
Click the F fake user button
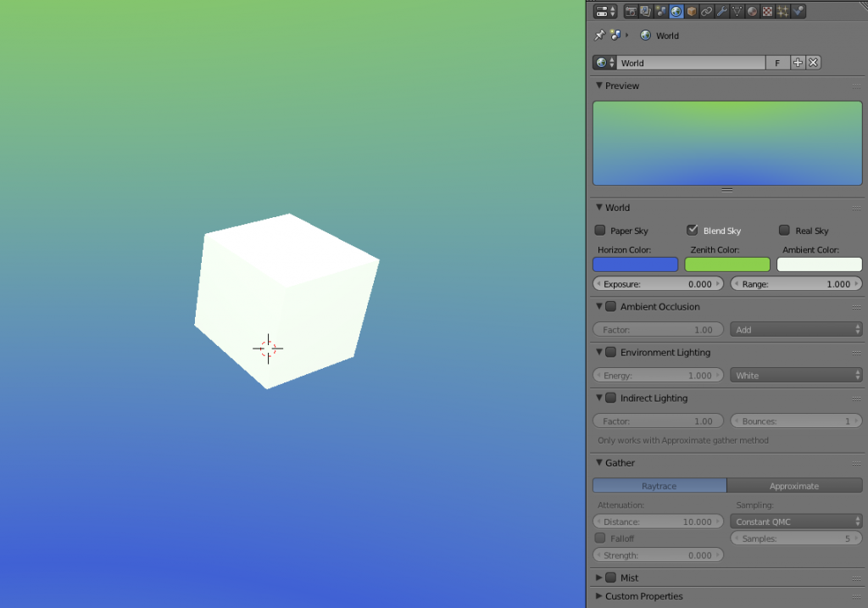[x=777, y=63]
